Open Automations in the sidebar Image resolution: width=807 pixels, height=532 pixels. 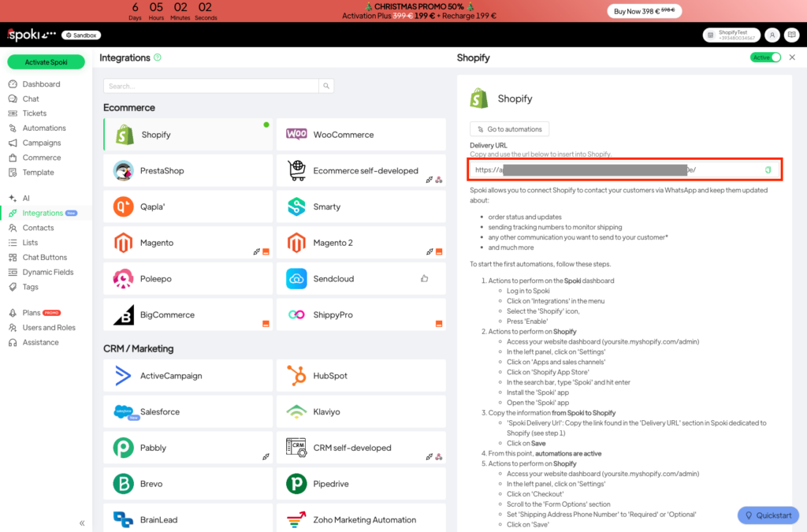pyautogui.click(x=44, y=128)
